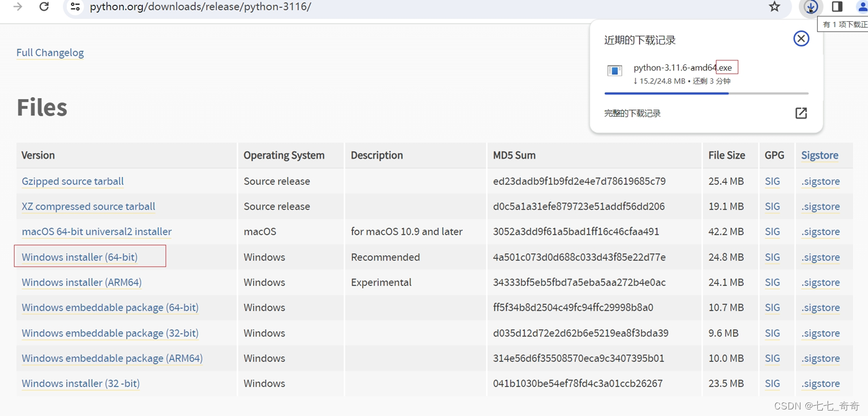Open SIG for Windows installer (32 -bit)

point(772,383)
